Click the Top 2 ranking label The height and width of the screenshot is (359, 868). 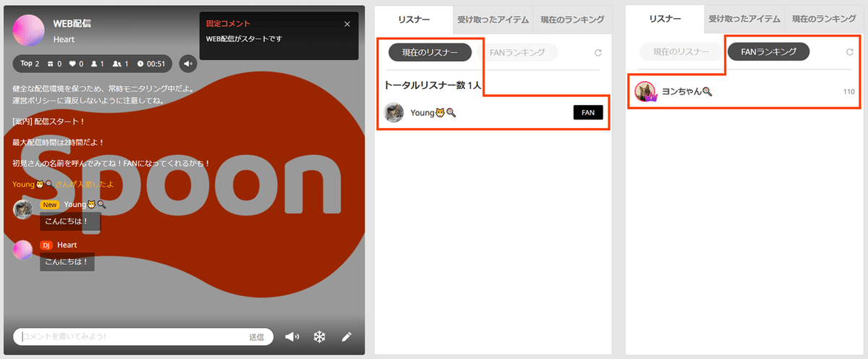pos(30,64)
